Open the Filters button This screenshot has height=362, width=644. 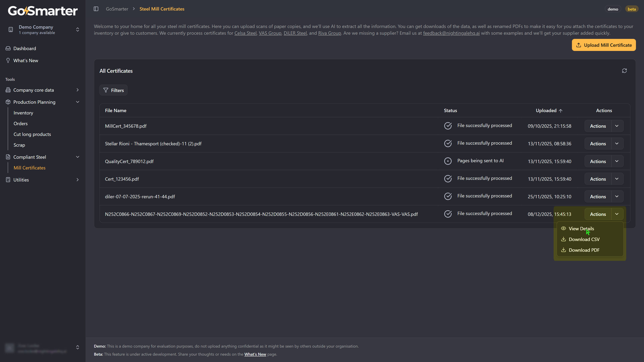tap(114, 90)
